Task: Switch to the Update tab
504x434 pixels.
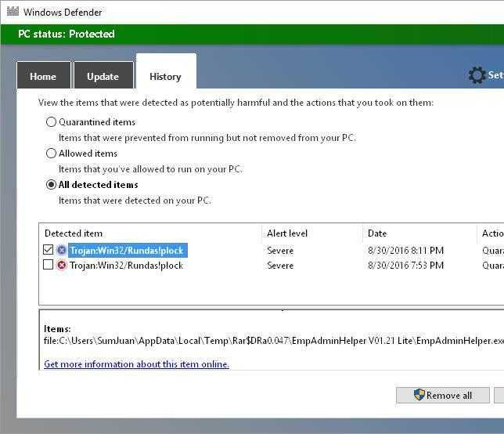Action: [x=103, y=75]
